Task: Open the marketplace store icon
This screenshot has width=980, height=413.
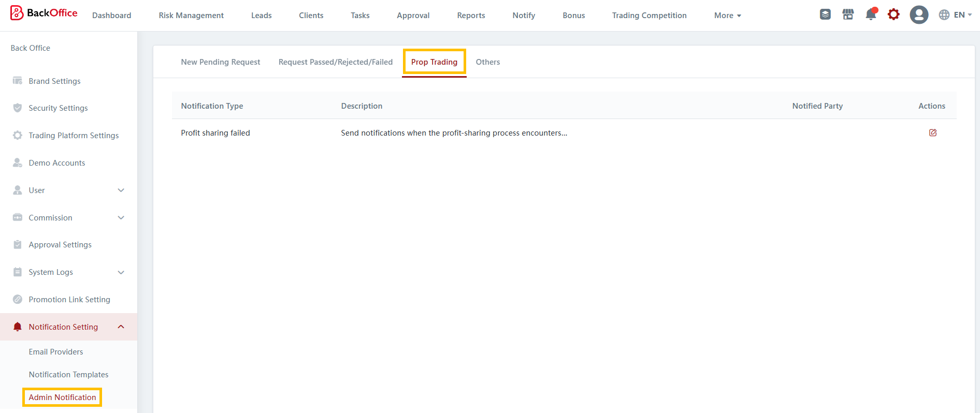Action: (x=848, y=14)
